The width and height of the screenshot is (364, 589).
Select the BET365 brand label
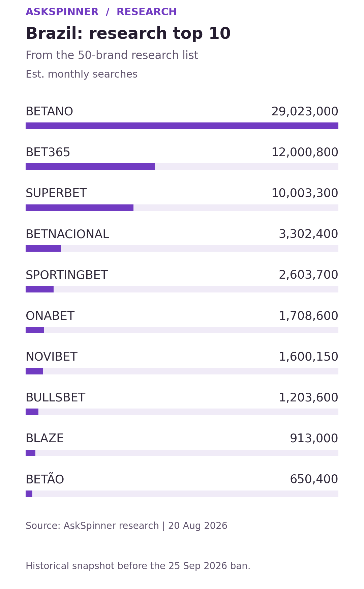(48, 152)
